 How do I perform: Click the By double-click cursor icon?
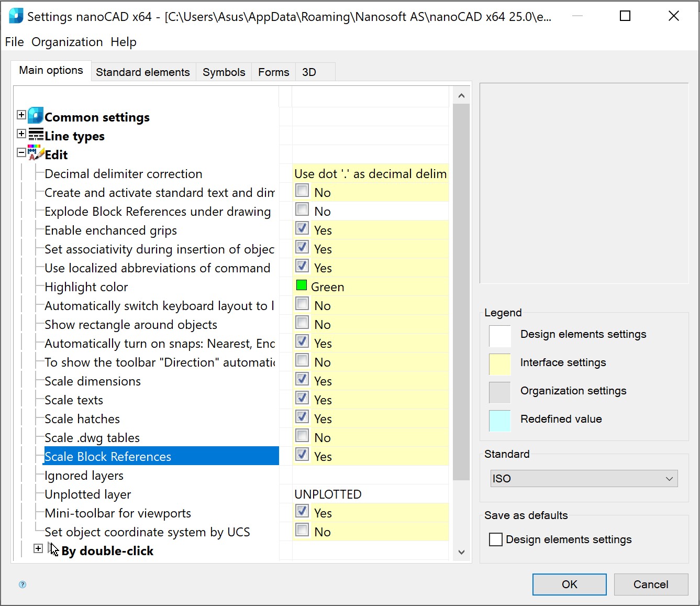coord(53,549)
